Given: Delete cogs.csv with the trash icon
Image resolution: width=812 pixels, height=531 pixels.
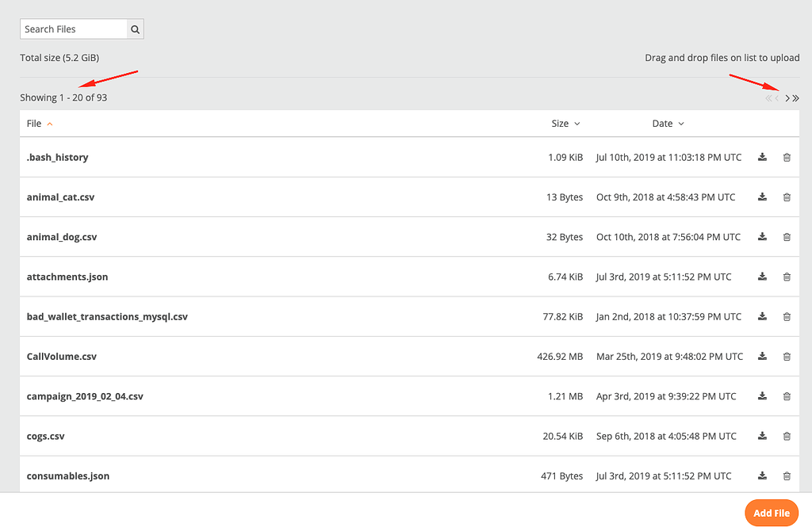Looking at the screenshot, I should [x=787, y=436].
